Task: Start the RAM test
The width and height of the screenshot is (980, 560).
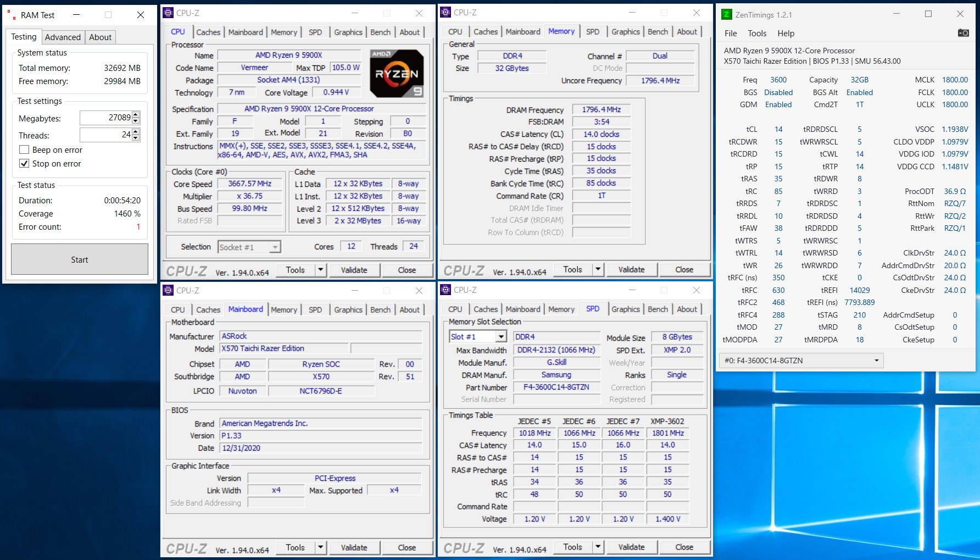Action: pyautogui.click(x=80, y=259)
